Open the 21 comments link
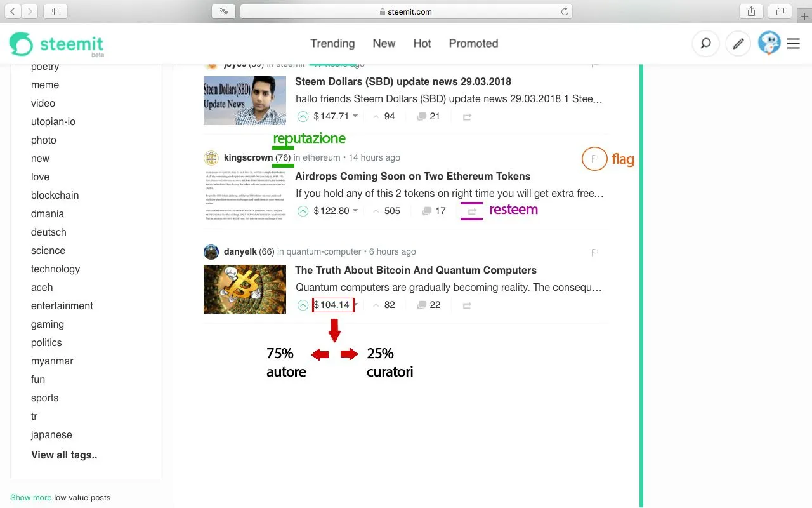The height and width of the screenshot is (508, 812). (x=429, y=116)
